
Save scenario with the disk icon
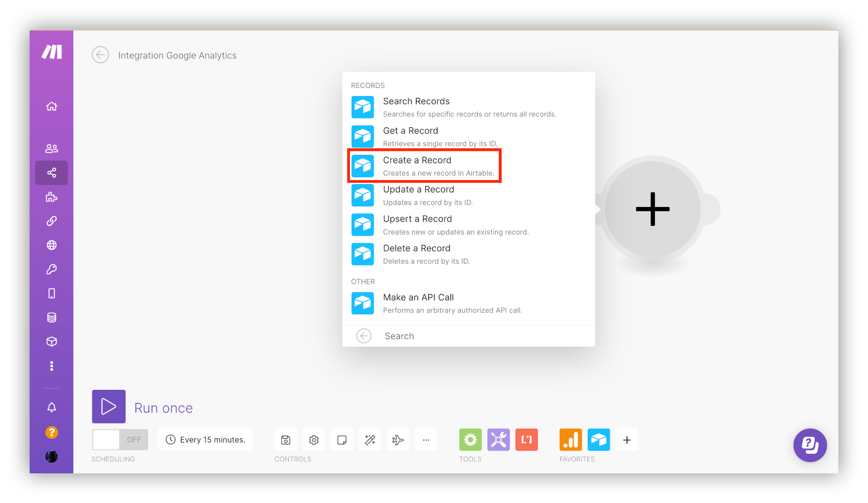click(x=286, y=440)
